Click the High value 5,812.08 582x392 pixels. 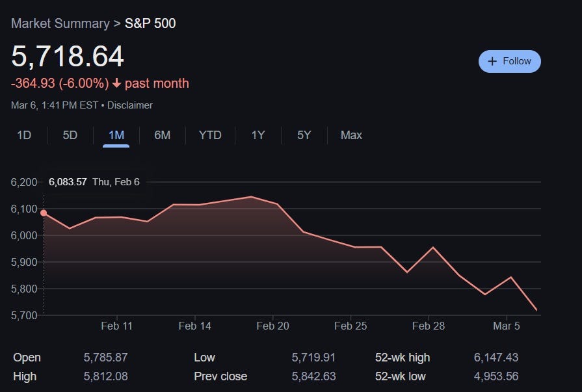(x=105, y=376)
